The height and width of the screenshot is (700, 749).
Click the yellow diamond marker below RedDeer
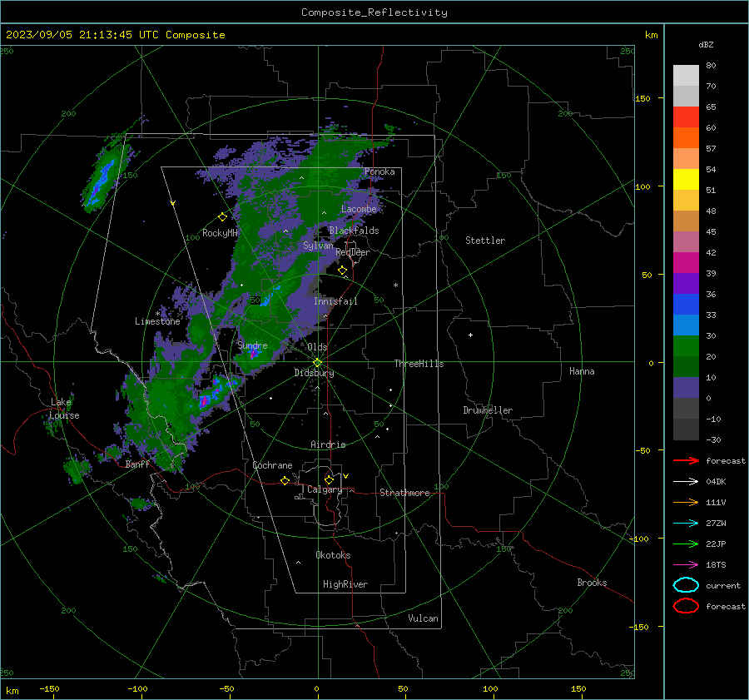[343, 271]
